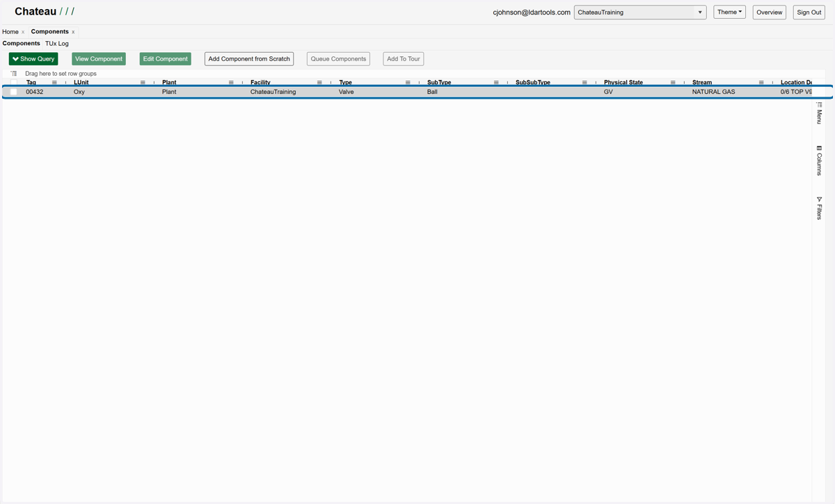
Task: Click Add Component from Scratch
Action: point(249,59)
